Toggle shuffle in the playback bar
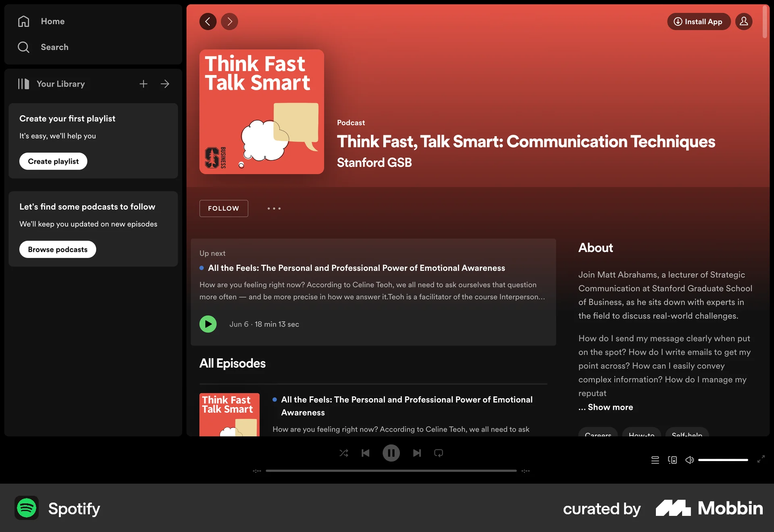The image size is (774, 532). pos(344,453)
